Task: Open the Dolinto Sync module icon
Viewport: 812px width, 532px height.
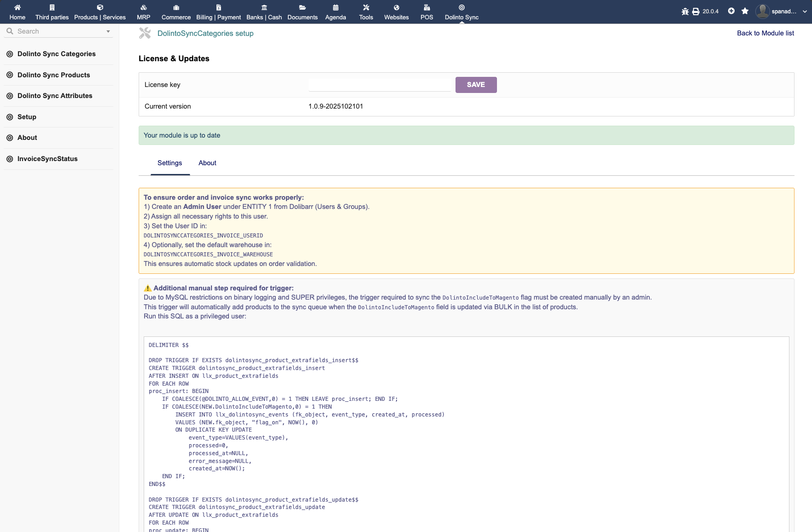Action: coord(461,7)
